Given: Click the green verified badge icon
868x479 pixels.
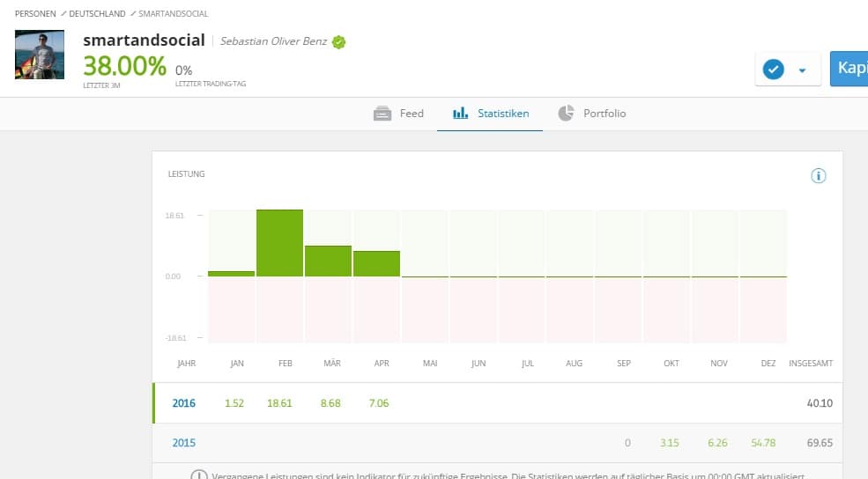Looking at the screenshot, I should (339, 41).
